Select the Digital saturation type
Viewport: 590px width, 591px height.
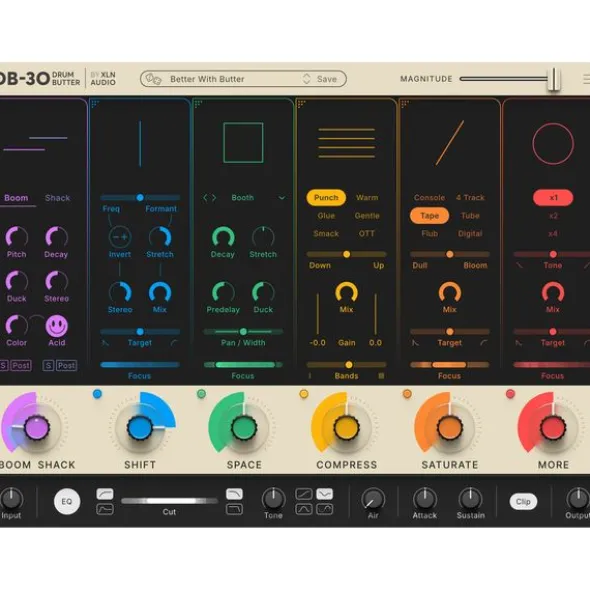(x=470, y=234)
